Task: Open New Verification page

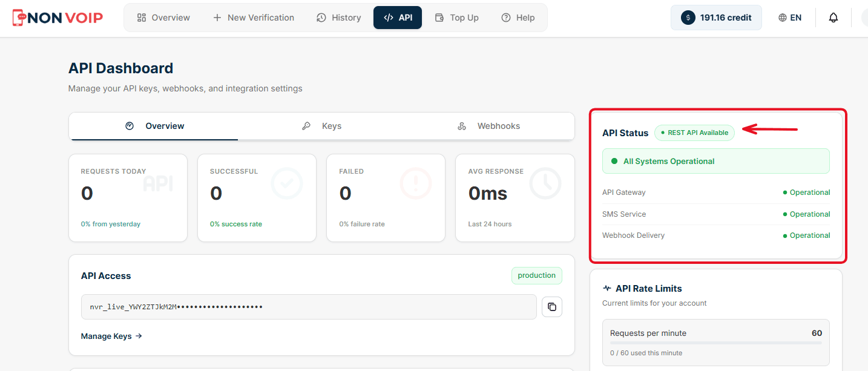Action: pyautogui.click(x=253, y=18)
